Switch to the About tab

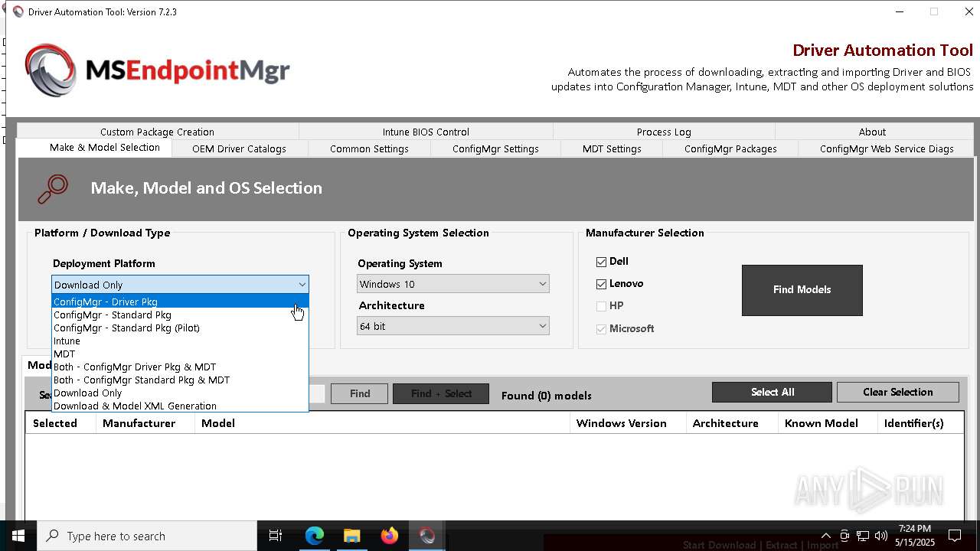pos(872,132)
